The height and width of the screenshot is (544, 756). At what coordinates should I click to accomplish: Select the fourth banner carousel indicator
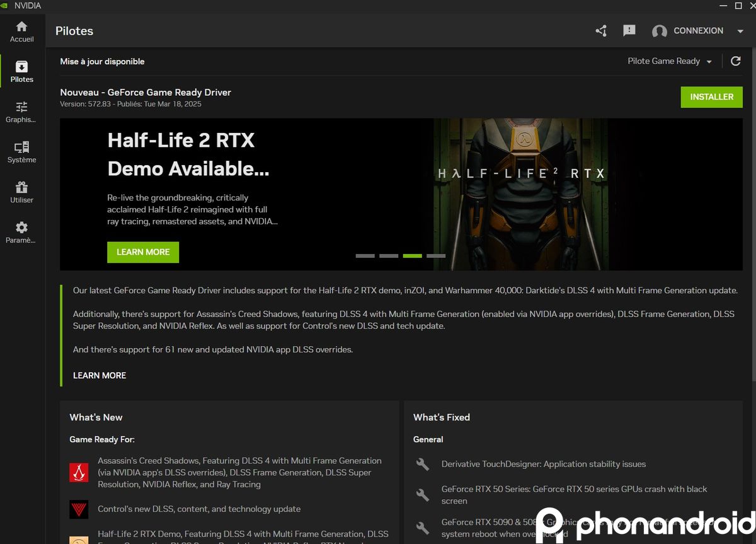(x=436, y=256)
